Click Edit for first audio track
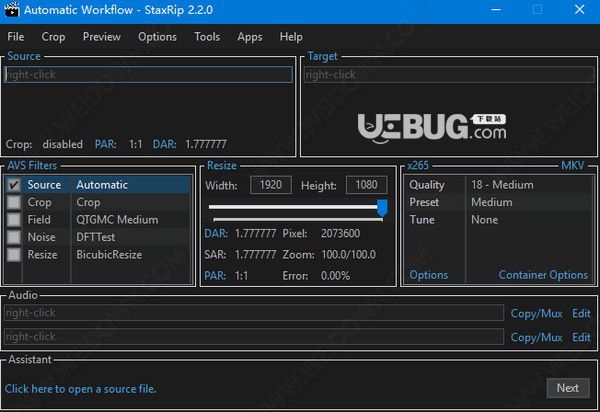 (x=581, y=313)
